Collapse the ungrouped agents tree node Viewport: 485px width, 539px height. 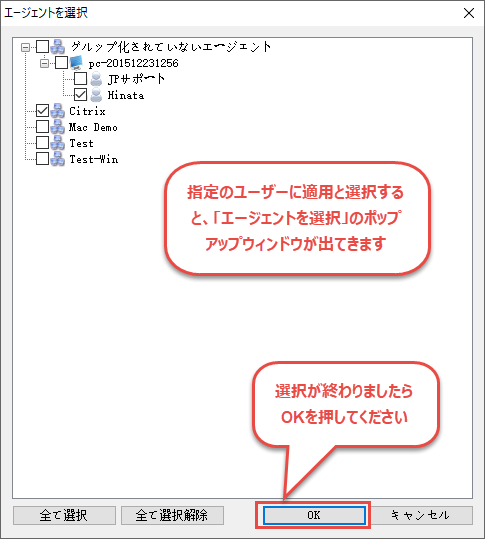25,47
